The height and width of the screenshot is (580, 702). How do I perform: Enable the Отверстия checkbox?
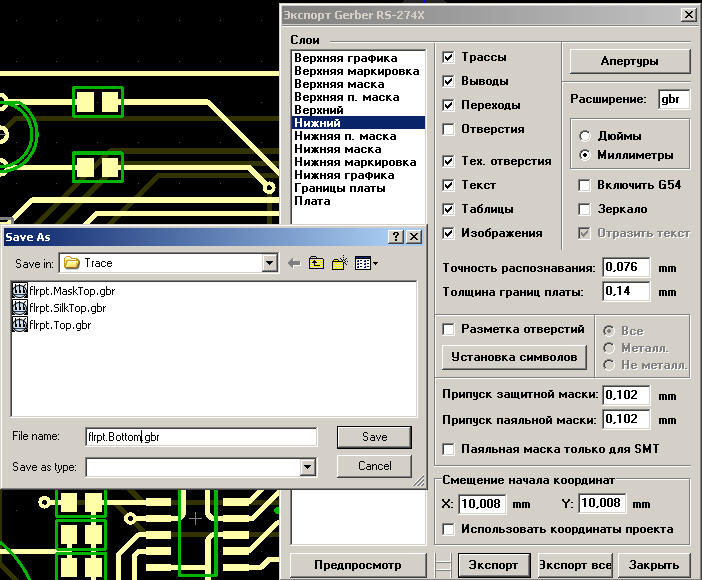click(449, 129)
